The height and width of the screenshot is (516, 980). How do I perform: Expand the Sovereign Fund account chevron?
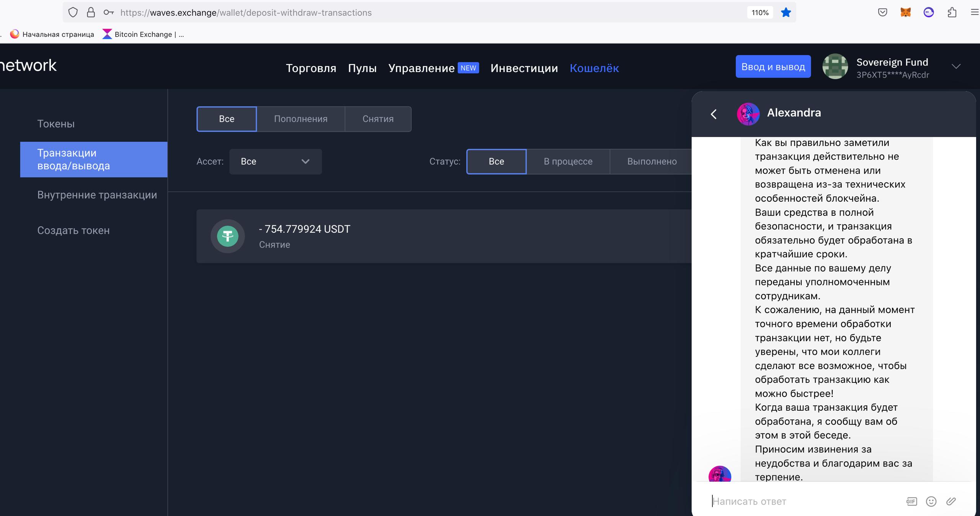click(956, 67)
